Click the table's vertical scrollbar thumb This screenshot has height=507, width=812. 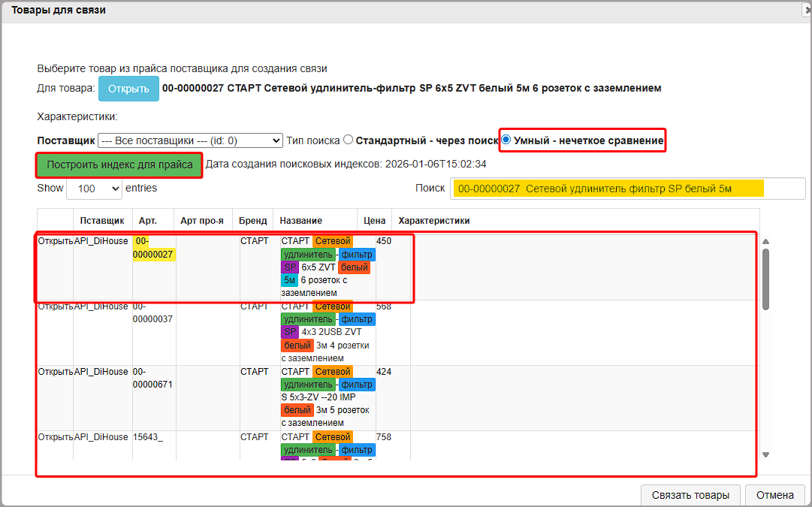765,278
